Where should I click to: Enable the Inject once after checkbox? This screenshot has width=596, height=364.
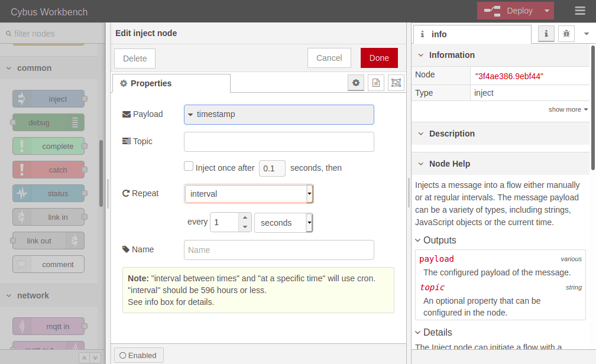point(189,167)
